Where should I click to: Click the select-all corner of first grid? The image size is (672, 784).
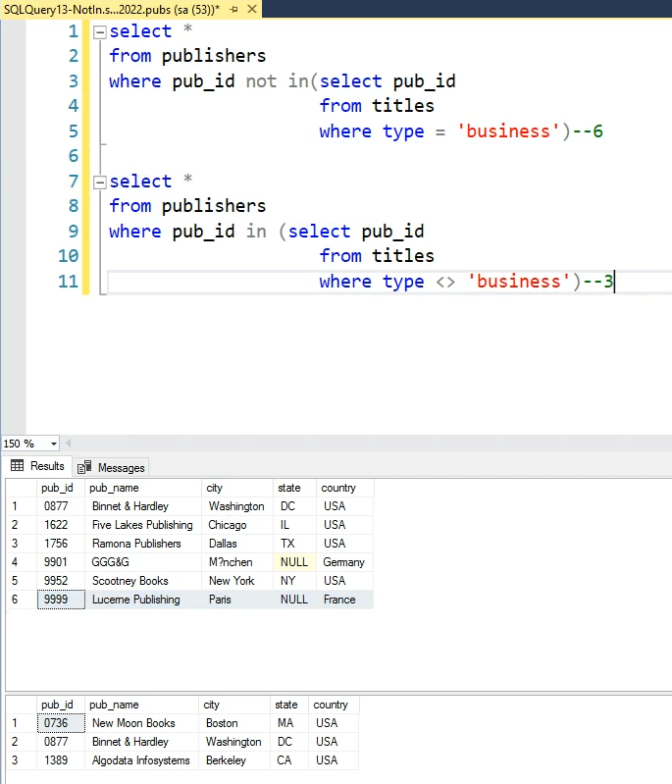tap(21, 488)
